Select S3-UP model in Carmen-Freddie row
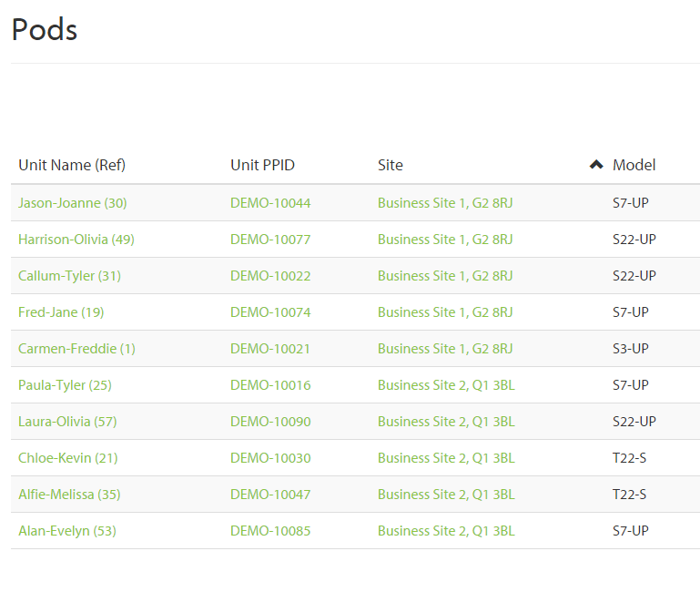 (630, 349)
